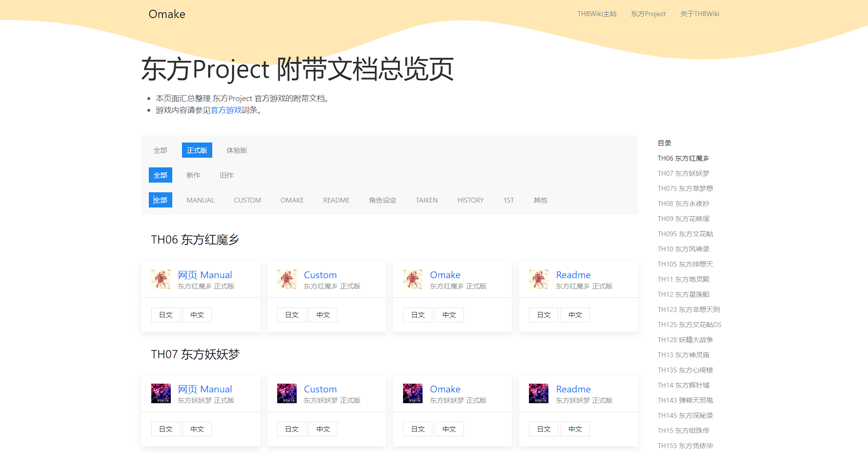Click the TH06 game icon beside Readme
This screenshot has width=868, height=452.
[x=539, y=279]
